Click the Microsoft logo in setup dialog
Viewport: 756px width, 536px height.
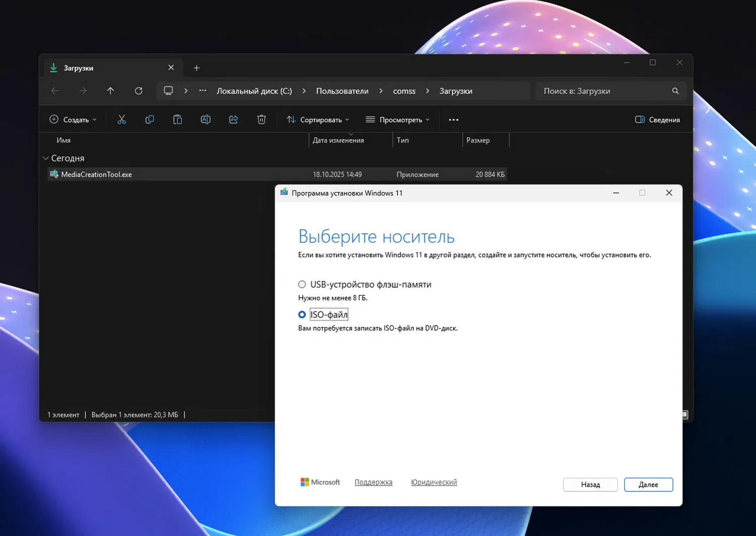pyautogui.click(x=320, y=482)
